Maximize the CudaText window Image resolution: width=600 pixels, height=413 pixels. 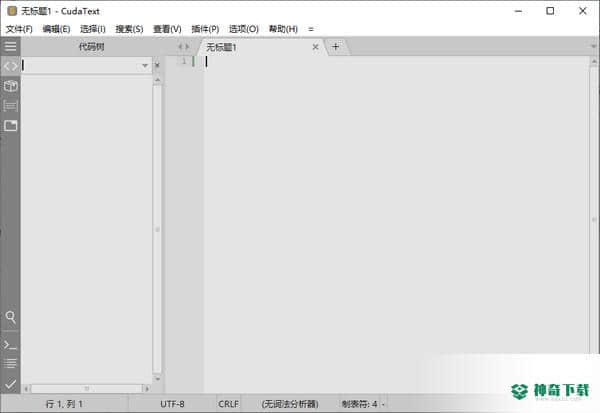[550, 11]
